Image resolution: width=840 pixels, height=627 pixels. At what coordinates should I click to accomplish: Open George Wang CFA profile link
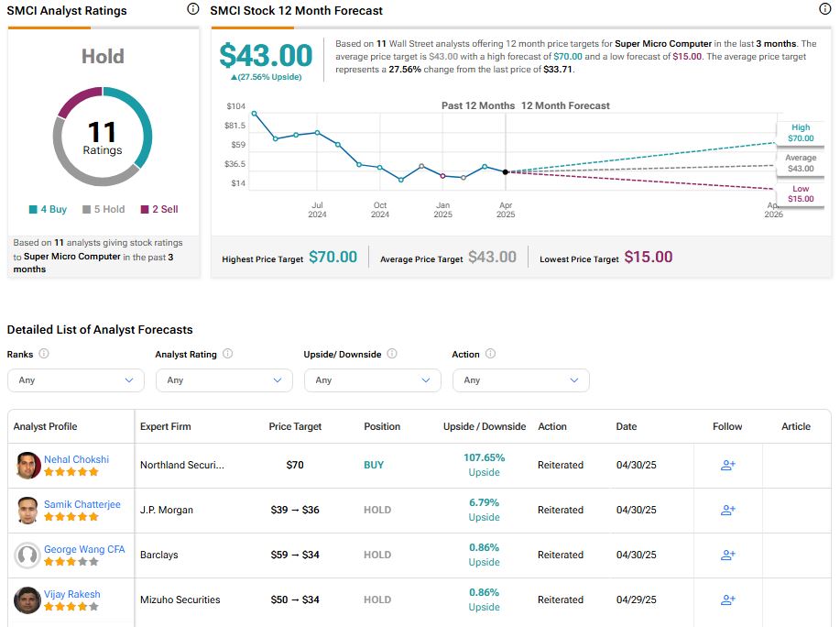tap(84, 549)
